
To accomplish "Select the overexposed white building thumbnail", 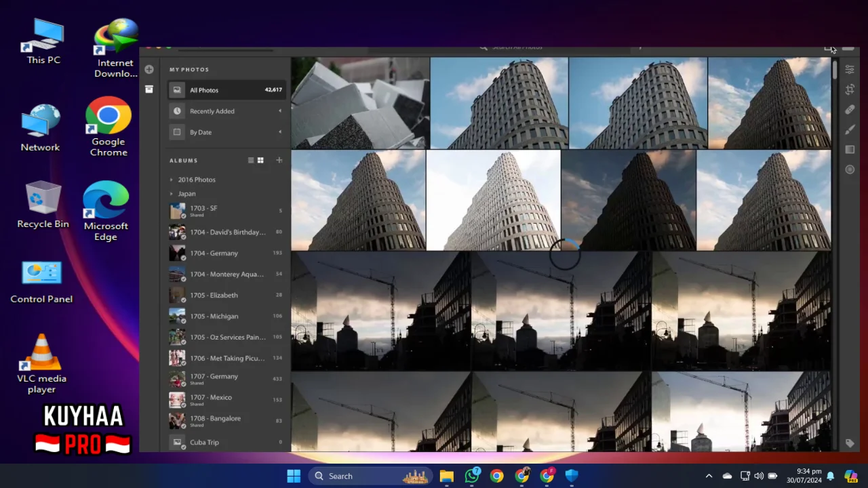I will click(494, 201).
